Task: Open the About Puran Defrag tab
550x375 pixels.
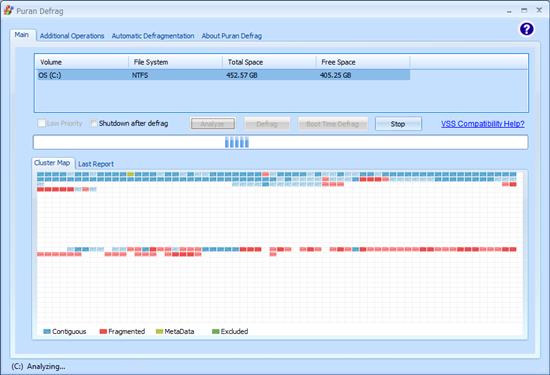Action: click(x=232, y=36)
